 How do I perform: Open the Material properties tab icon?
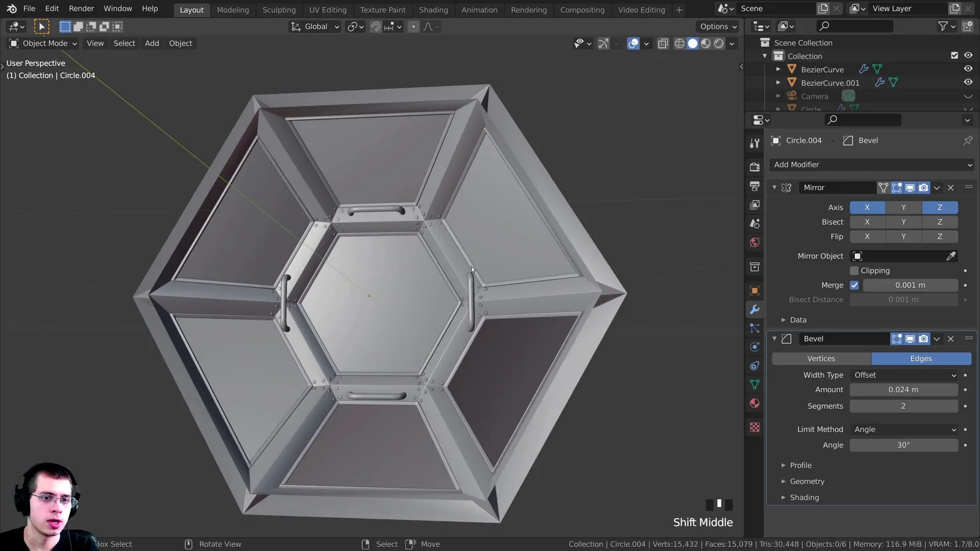[x=755, y=403]
